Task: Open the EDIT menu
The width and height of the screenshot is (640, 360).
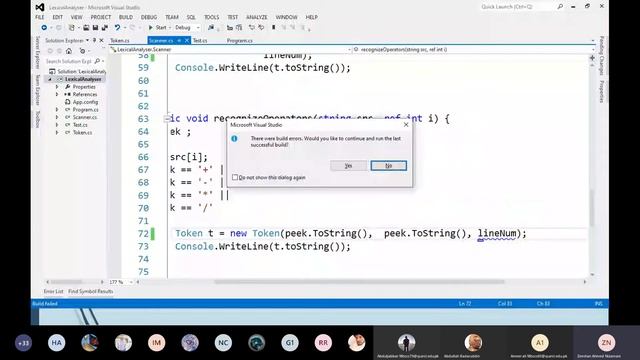Action: pyautogui.click(x=58, y=17)
